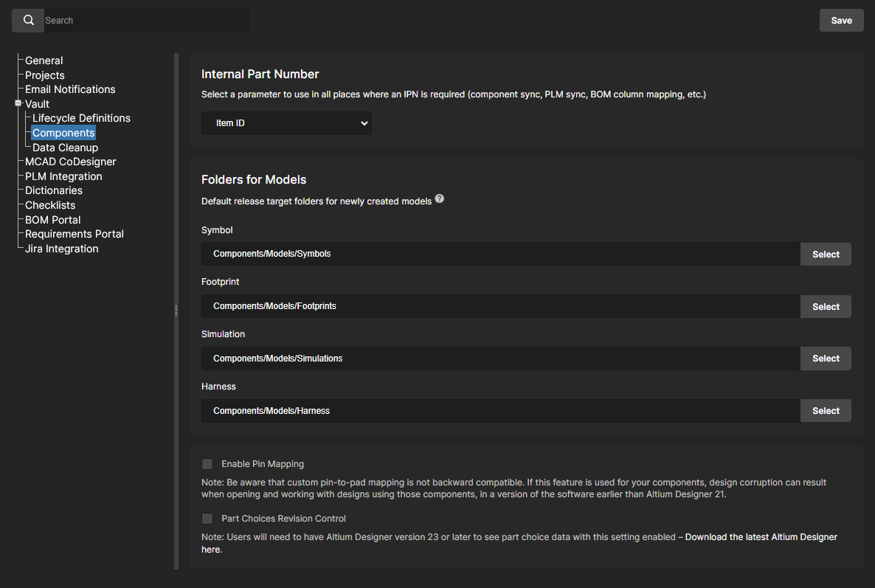Open PLM Integration settings
875x588 pixels.
point(63,176)
